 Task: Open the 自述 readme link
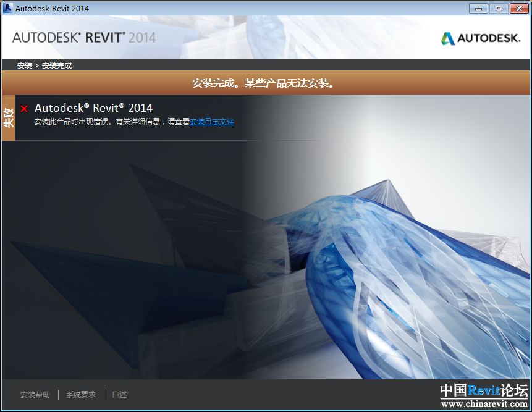pyautogui.click(x=119, y=394)
